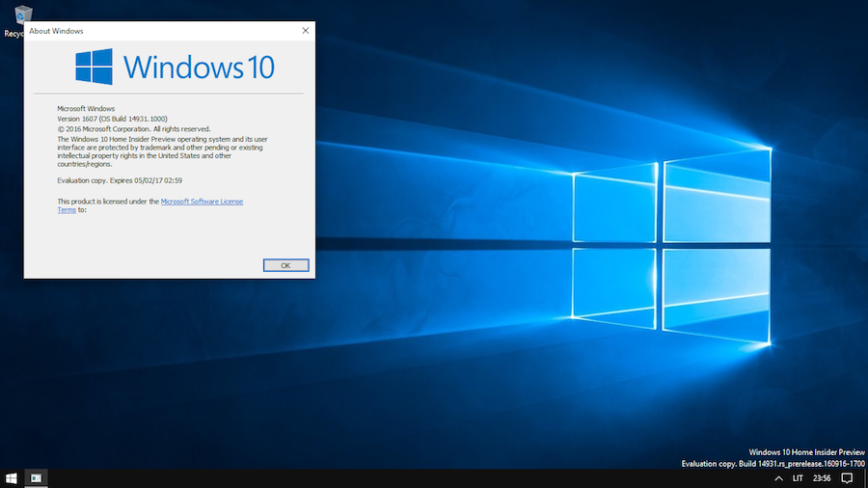The image size is (868, 488).
Task: Click the Home Insider Preview desktop watermark
Action: click(x=806, y=452)
